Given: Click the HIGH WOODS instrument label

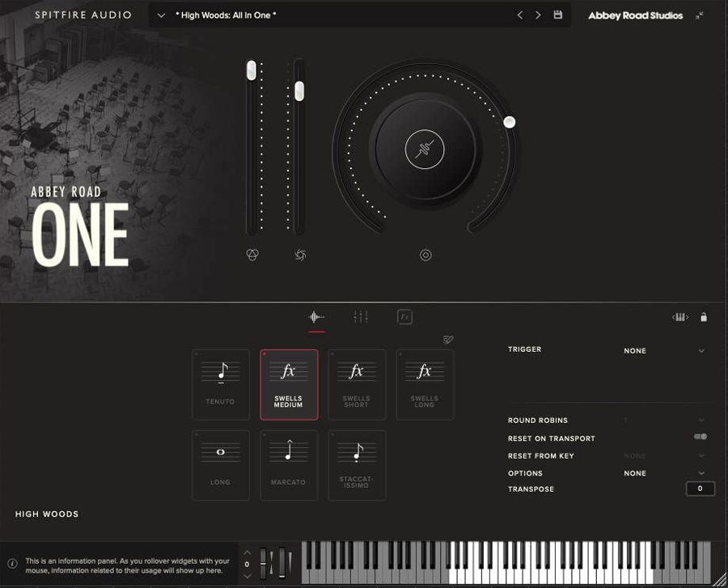Looking at the screenshot, I should click(x=47, y=514).
